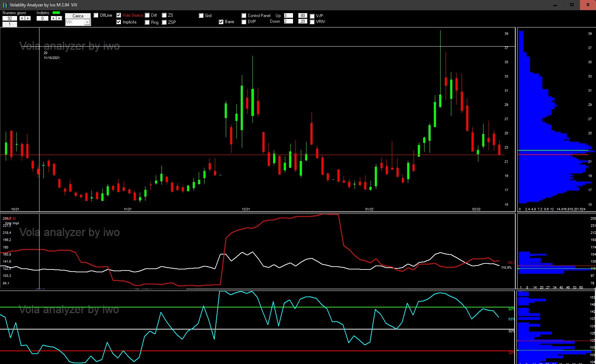Viewport: 596px width, 364px height.
Task: Close the Volatility Analyzer window
Action: tap(588, 5)
